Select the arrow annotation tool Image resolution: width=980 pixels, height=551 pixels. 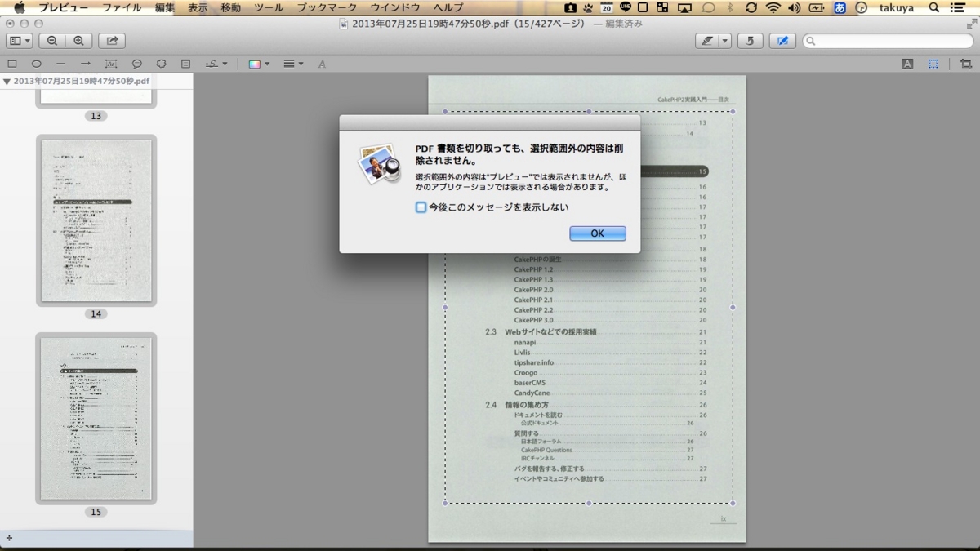click(x=86, y=64)
